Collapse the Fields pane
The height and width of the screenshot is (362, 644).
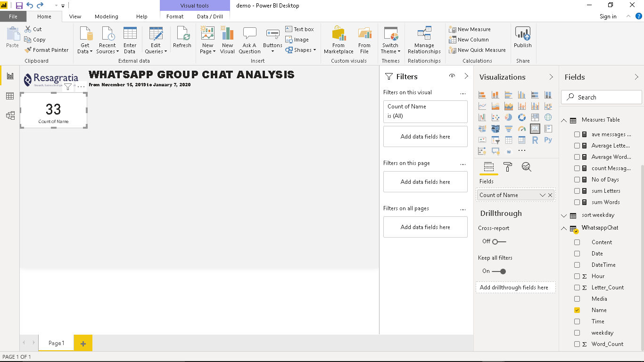click(x=636, y=77)
